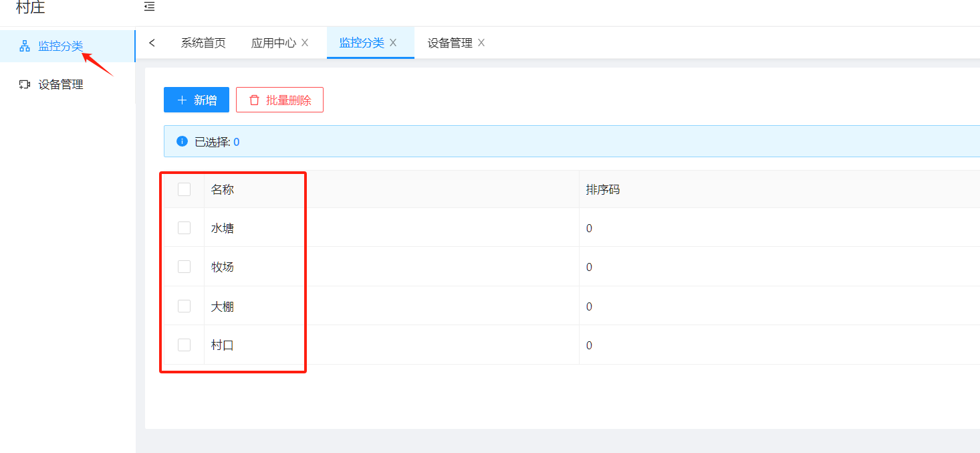Collapse the sidebar using the hamburger icon
The width and height of the screenshot is (980, 453).
pyautogui.click(x=149, y=7)
